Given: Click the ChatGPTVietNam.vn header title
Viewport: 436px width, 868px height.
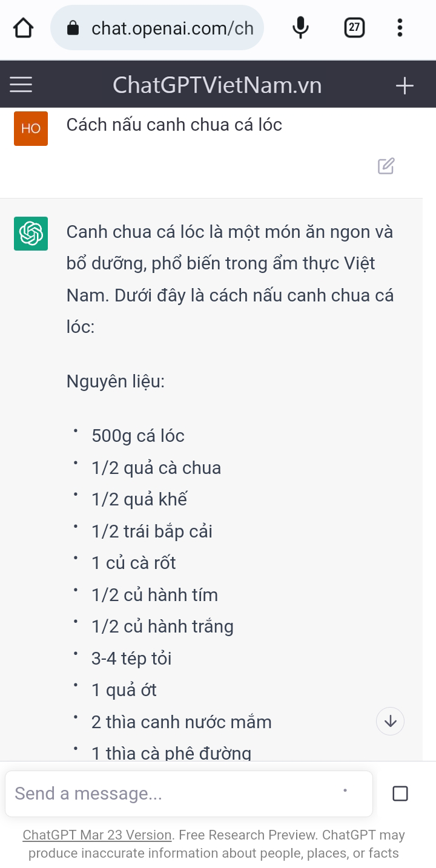Looking at the screenshot, I should click(x=217, y=85).
